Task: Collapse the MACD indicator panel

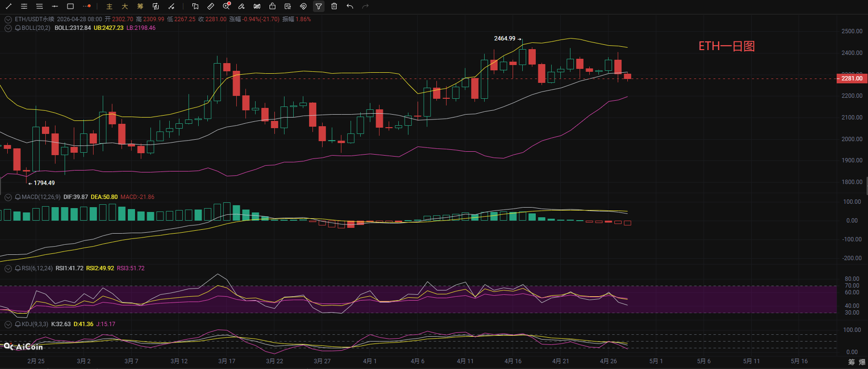Action: (8, 197)
